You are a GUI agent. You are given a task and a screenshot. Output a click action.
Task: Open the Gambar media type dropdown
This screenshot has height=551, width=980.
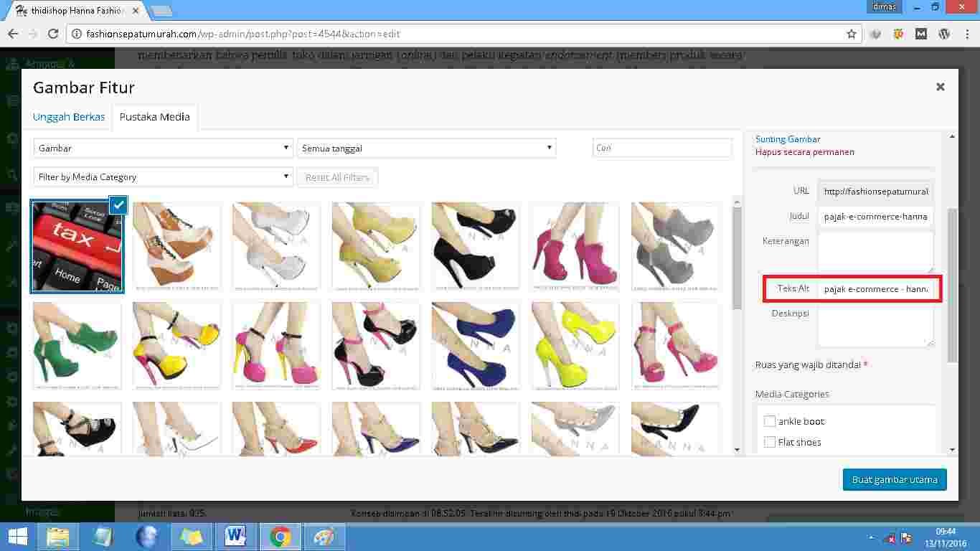pos(163,149)
